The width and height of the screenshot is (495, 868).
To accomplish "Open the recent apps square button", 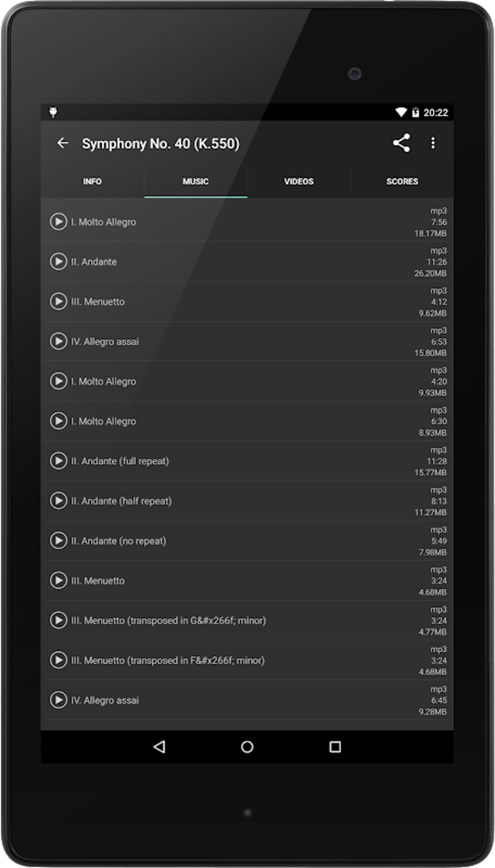I will pyautogui.click(x=335, y=747).
